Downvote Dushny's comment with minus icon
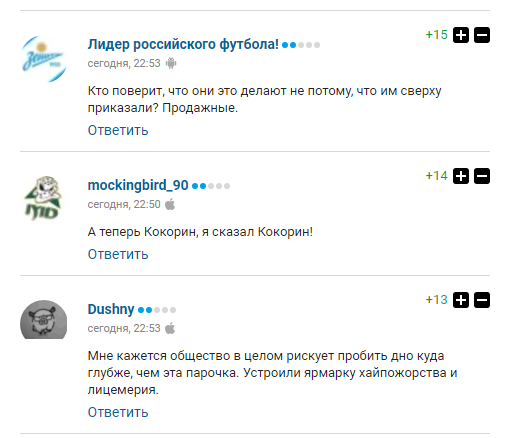 click(482, 300)
